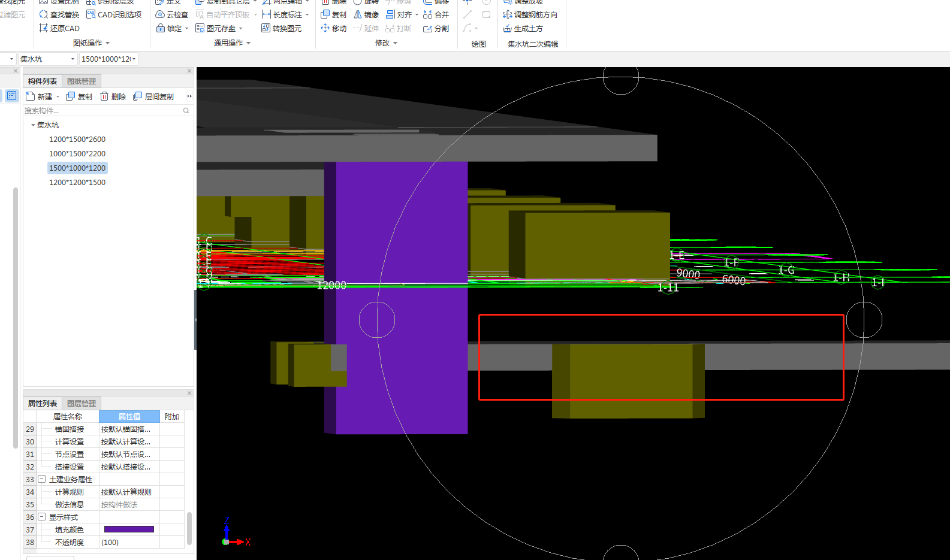The width and height of the screenshot is (950, 560).
Task: Select component 1200*1500*2600
Action: (x=77, y=140)
